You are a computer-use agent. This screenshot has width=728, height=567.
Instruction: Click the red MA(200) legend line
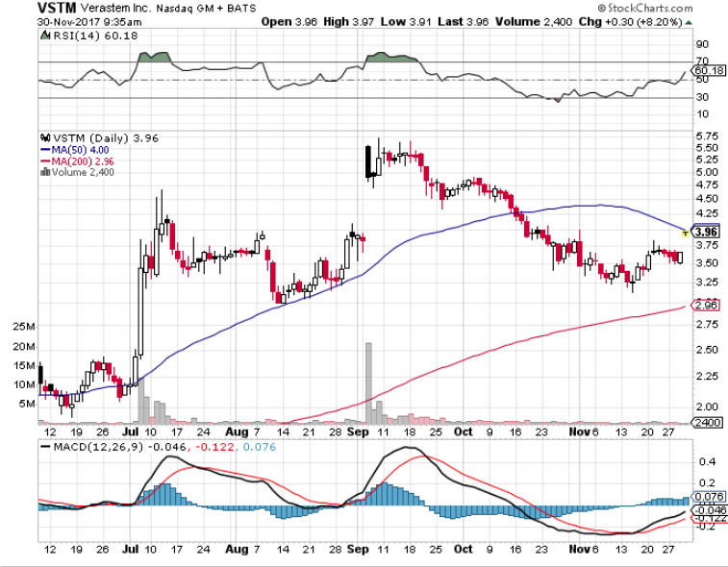pos(43,160)
